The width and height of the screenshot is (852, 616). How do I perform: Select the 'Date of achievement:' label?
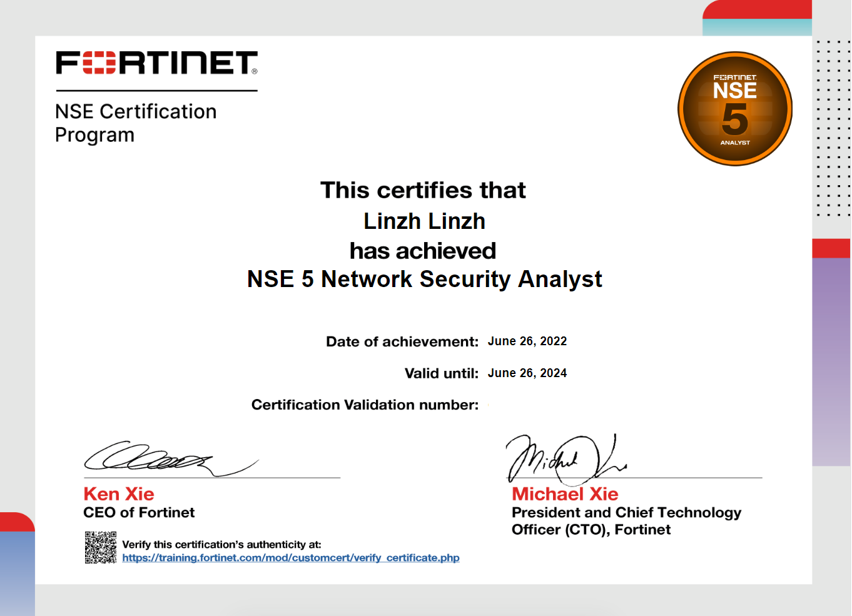[x=402, y=341]
